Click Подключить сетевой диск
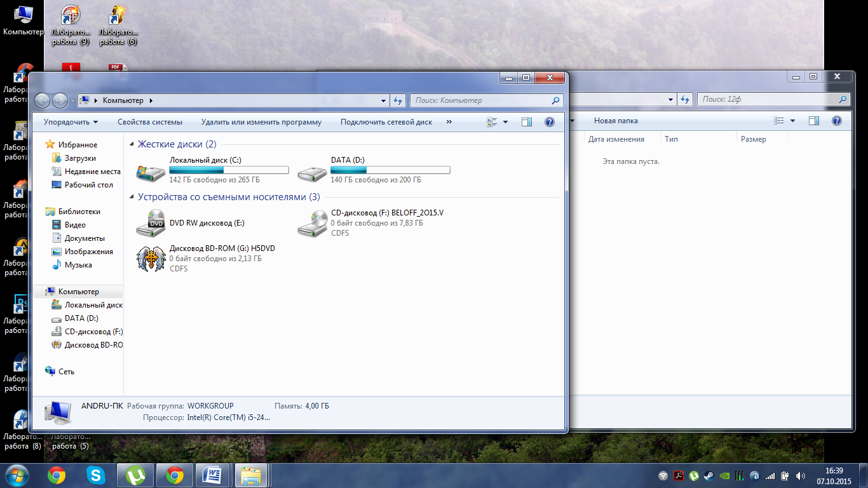The image size is (868, 488). (386, 122)
